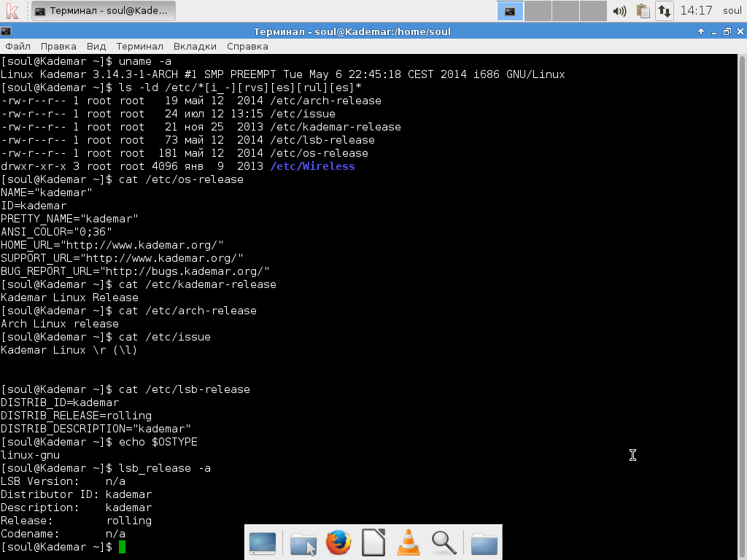Open the network connection tray icon
747x560 pixels.
[664, 11]
